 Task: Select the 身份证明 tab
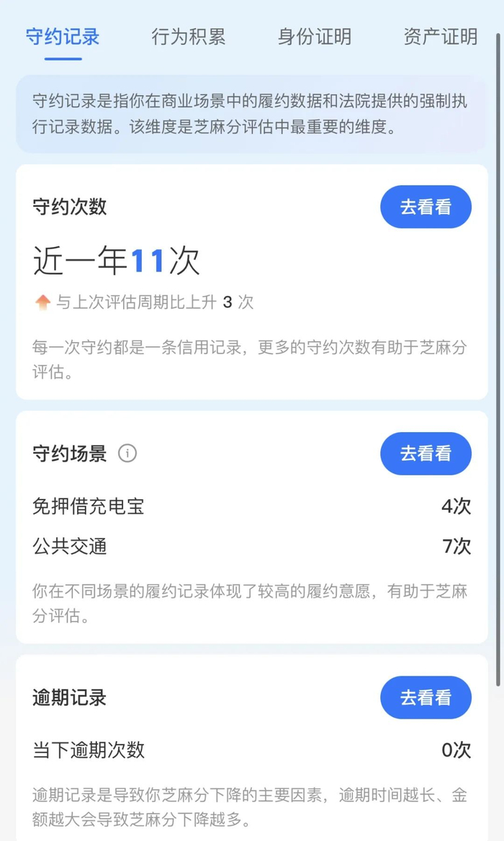click(x=315, y=37)
